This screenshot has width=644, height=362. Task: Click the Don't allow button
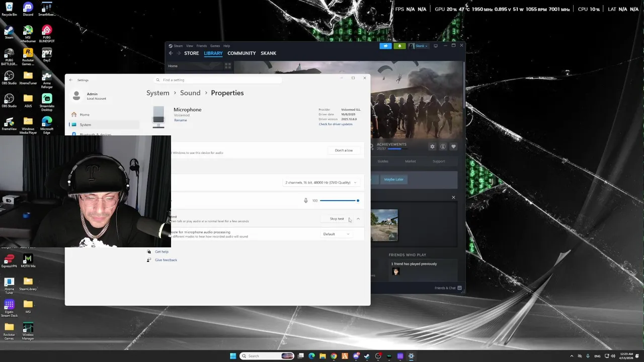[344, 150]
